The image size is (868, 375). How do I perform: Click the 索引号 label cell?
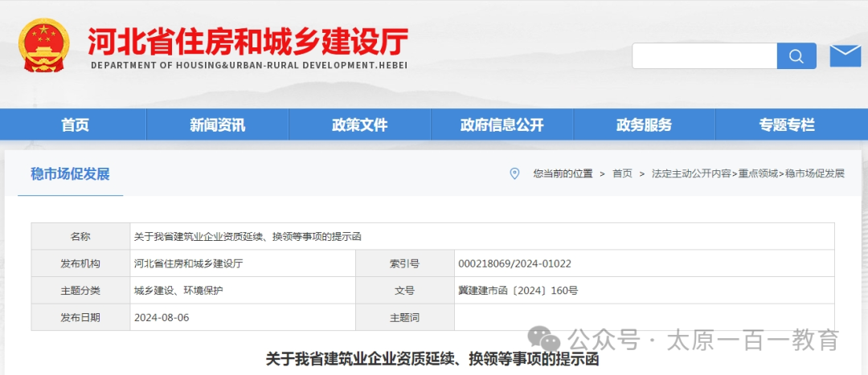coord(405,264)
